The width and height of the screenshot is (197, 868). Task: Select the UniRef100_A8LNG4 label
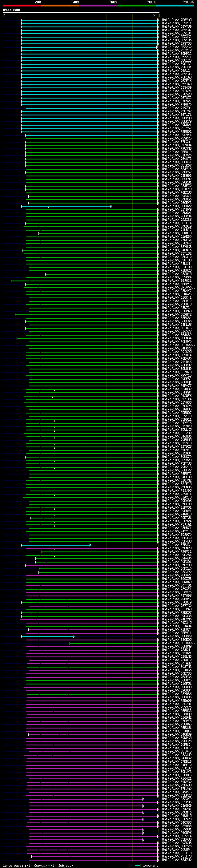click(177, 338)
